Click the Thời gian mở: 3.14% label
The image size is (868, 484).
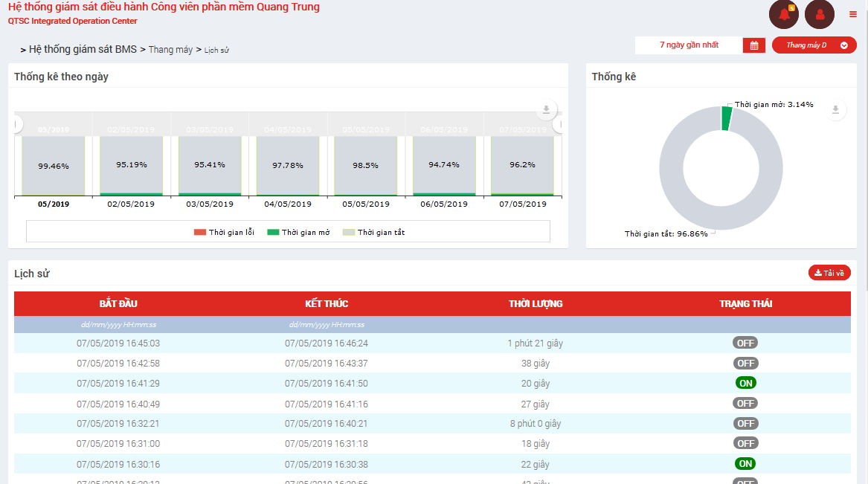coord(774,105)
